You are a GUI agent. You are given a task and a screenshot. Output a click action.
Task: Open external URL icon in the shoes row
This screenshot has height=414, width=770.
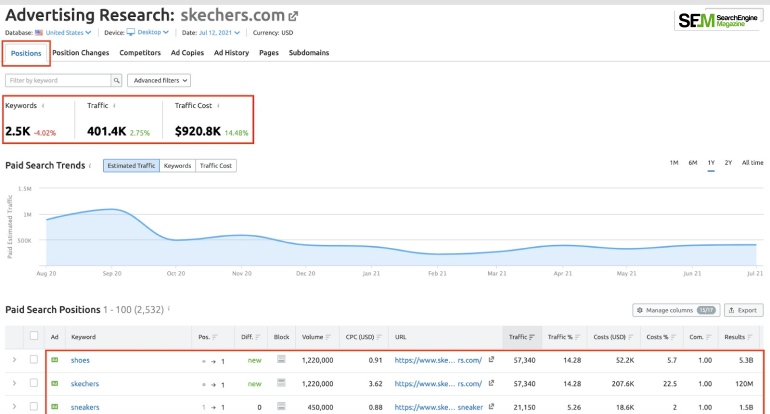[491, 359]
